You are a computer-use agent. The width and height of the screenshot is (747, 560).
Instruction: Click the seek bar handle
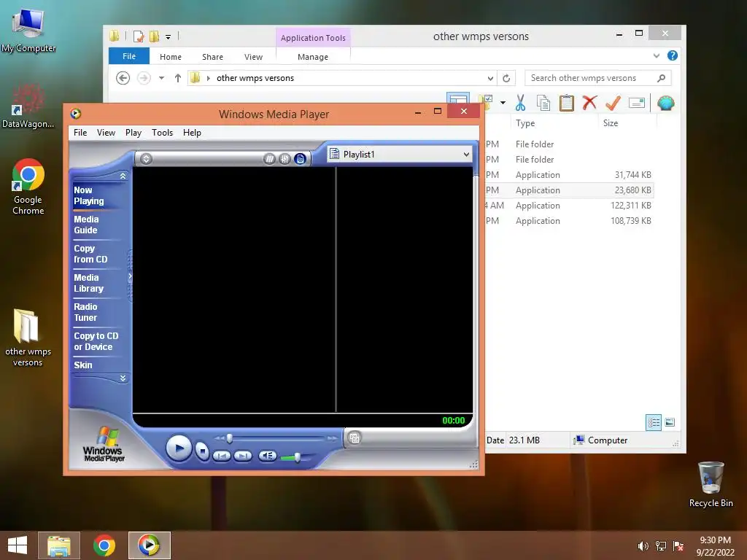(x=230, y=438)
